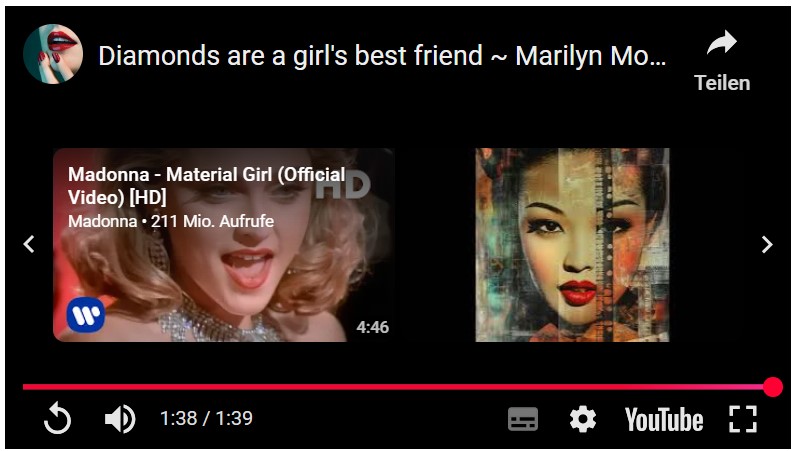The height and width of the screenshot is (451, 798).
Task: Click the Teilen label
Action: (722, 83)
